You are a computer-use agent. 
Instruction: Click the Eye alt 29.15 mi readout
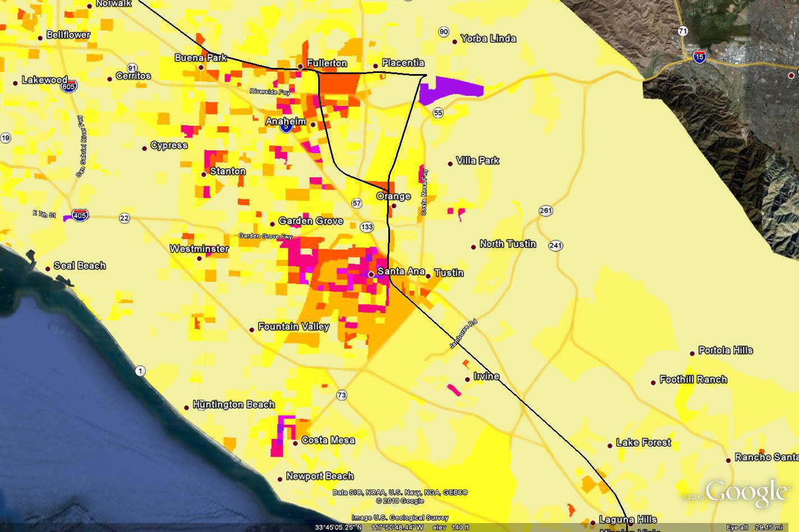[x=755, y=528]
